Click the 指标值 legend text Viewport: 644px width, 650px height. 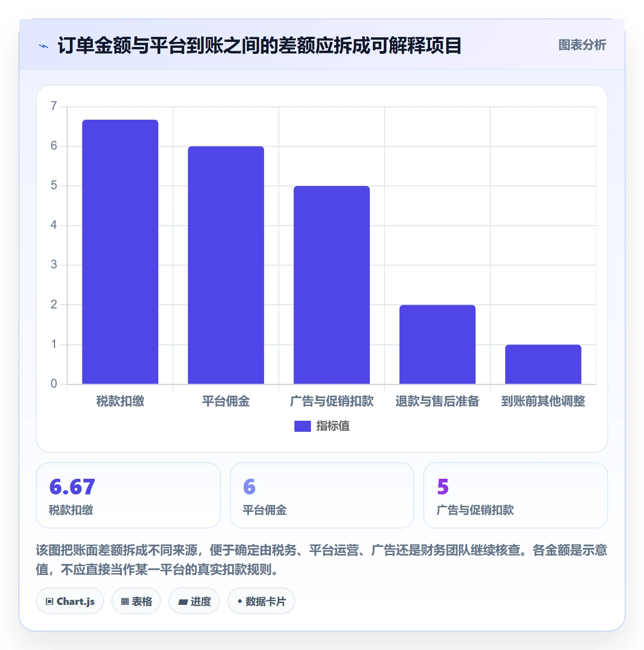click(x=333, y=426)
